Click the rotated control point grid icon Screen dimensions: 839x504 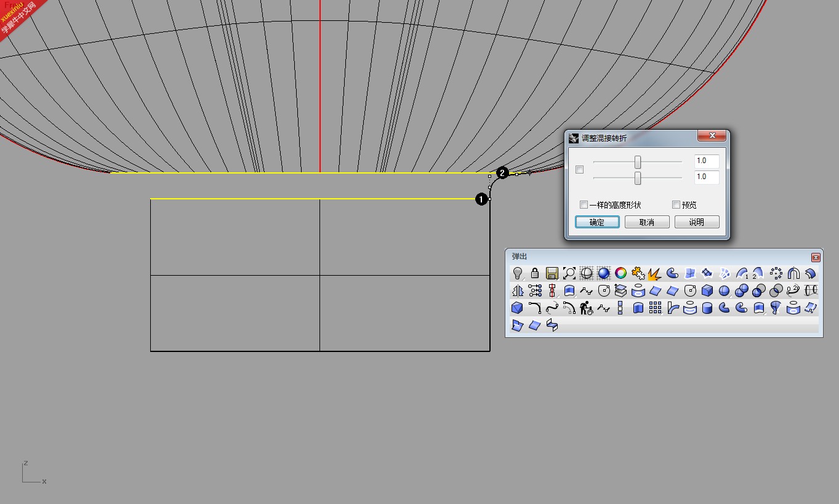pos(707,273)
